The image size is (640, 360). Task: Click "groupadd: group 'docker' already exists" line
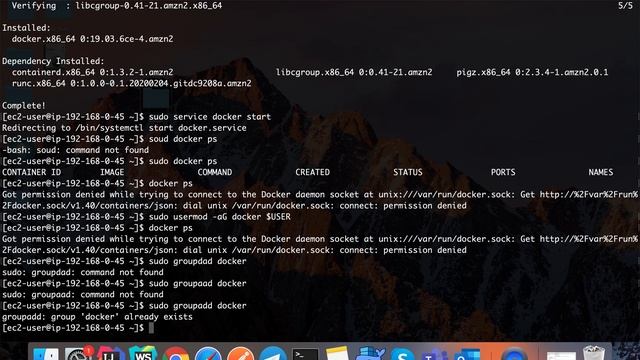(97, 317)
